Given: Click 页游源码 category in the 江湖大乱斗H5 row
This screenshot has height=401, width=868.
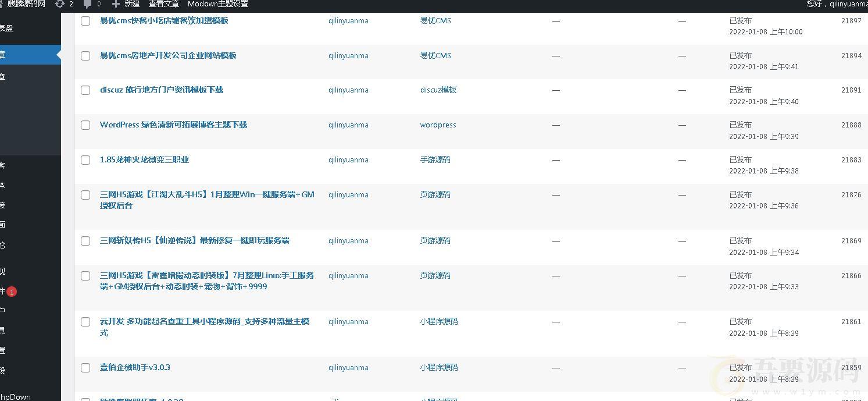Looking at the screenshot, I should (x=435, y=194).
